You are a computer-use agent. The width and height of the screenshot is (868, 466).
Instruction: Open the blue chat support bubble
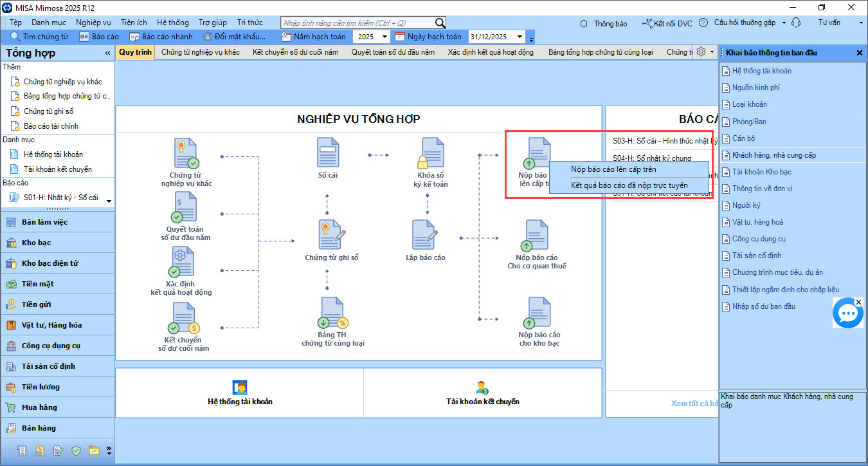point(847,313)
